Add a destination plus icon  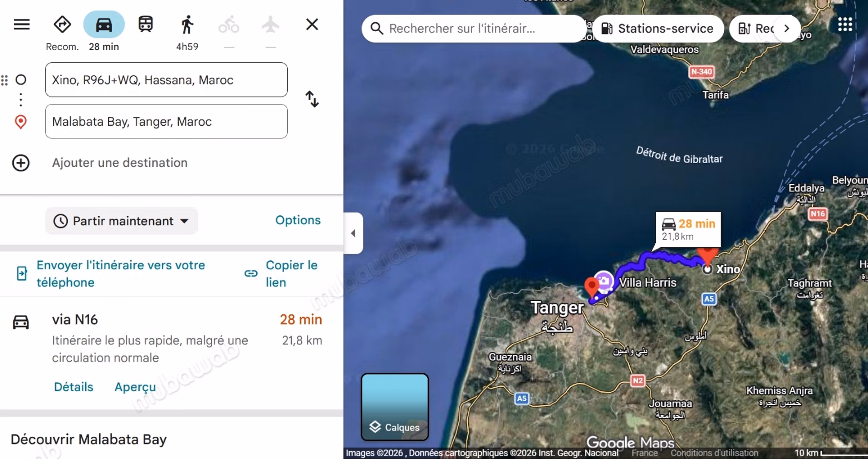21,163
